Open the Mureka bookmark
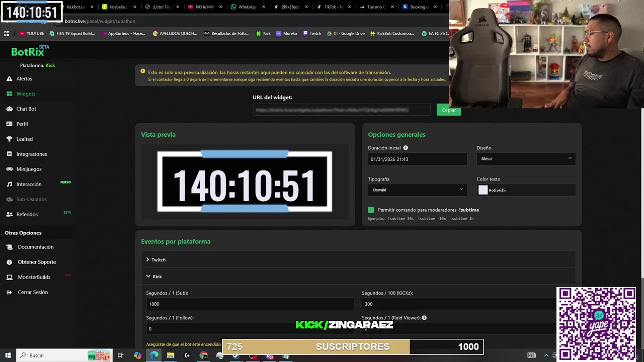The width and height of the screenshot is (644, 362). pos(287,33)
